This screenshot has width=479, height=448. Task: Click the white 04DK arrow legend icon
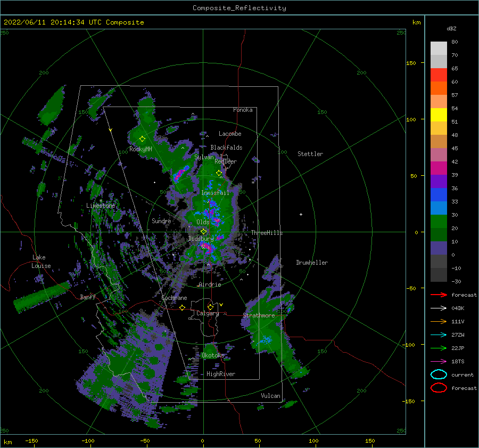click(x=439, y=308)
